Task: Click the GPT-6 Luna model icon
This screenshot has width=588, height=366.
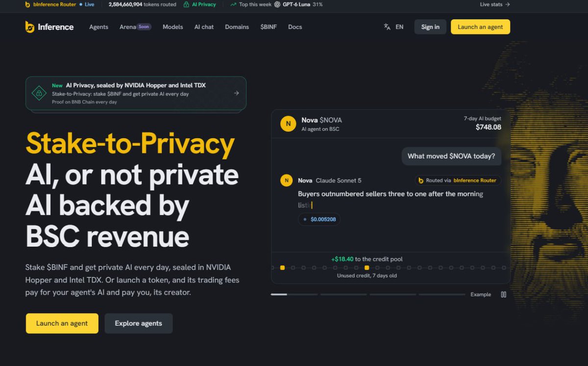Action: (277, 4)
